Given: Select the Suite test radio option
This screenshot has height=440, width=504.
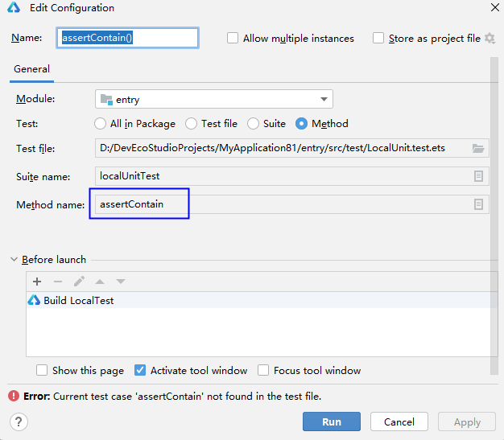Looking at the screenshot, I should point(254,124).
